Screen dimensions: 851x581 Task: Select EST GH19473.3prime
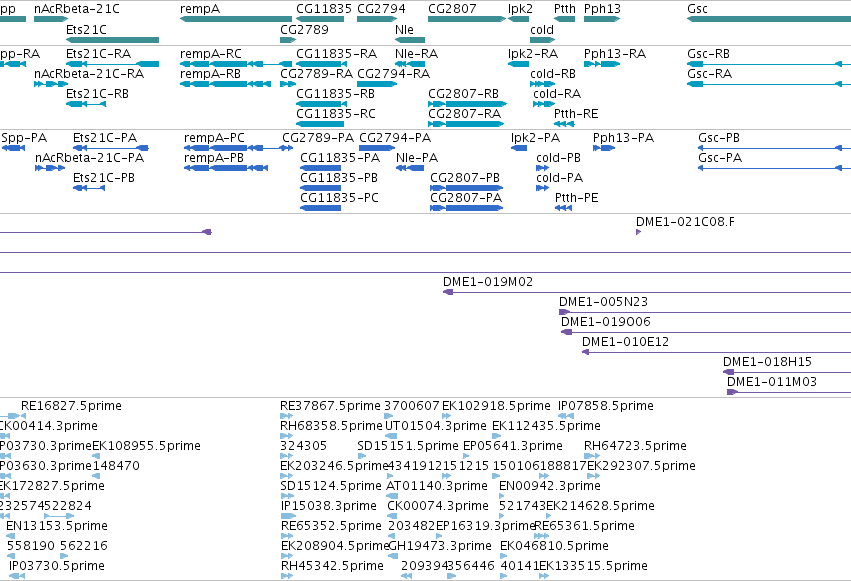440,546
